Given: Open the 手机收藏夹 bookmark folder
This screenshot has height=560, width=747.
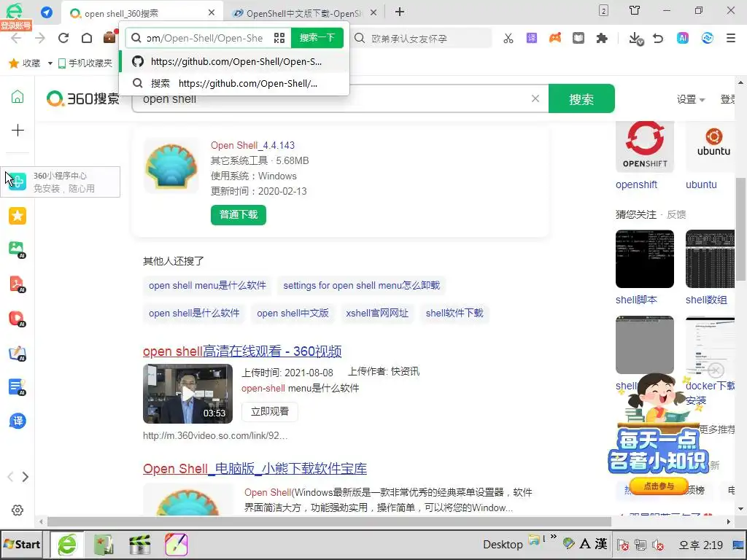Looking at the screenshot, I should pos(85,63).
